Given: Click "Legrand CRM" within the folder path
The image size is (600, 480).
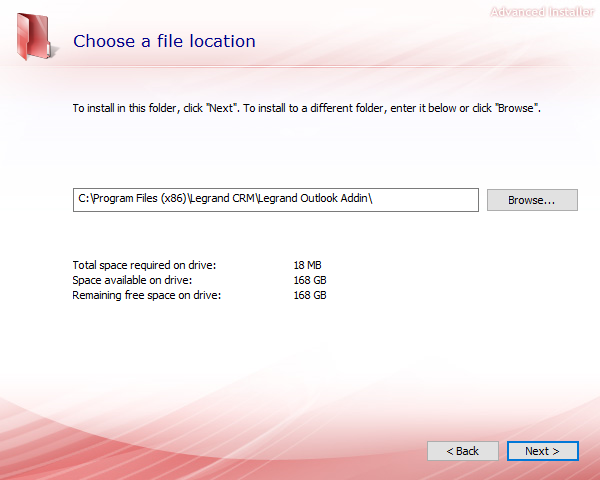Looking at the screenshot, I should tap(226, 199).
